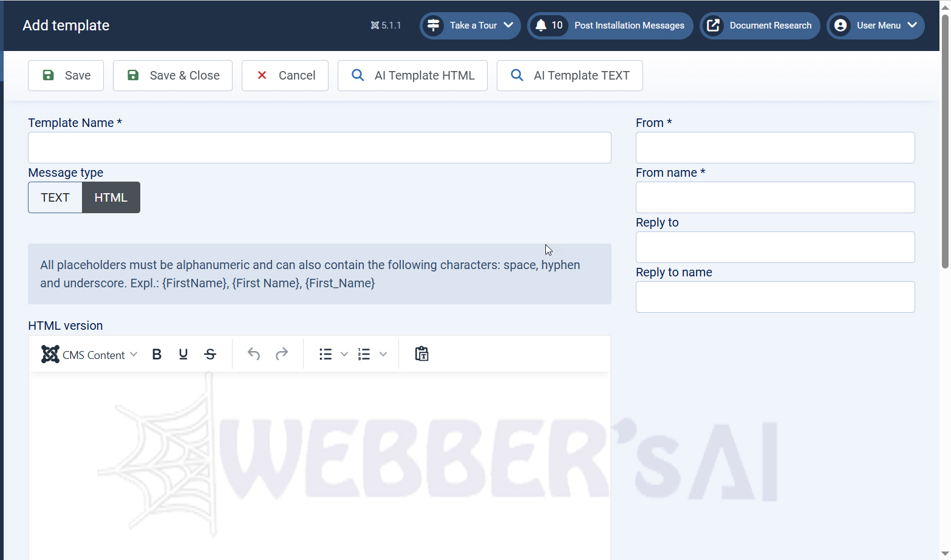The width and height of the screenshot is (951, 560).
Task: Open Document Research link
Action: 760,26
